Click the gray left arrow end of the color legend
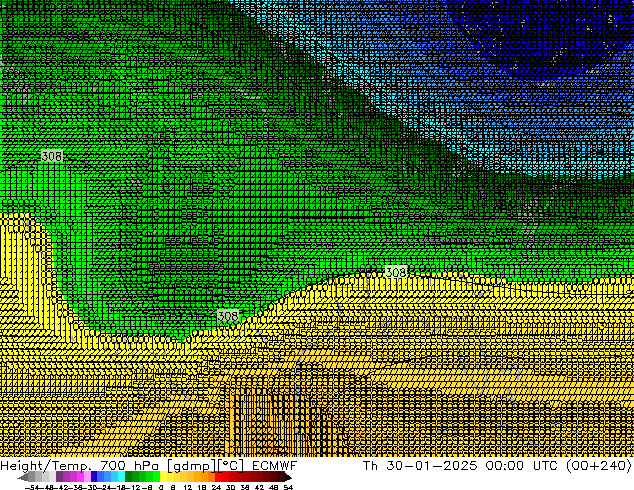Image resolution: width=634 pixels, height=490 pixels. 23,477
